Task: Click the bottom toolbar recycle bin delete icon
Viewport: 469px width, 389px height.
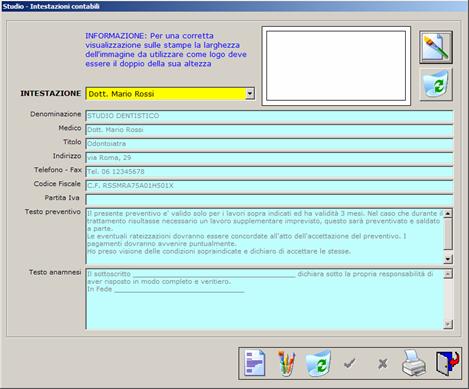Action: pyautogui.click(x=318, y=363)
